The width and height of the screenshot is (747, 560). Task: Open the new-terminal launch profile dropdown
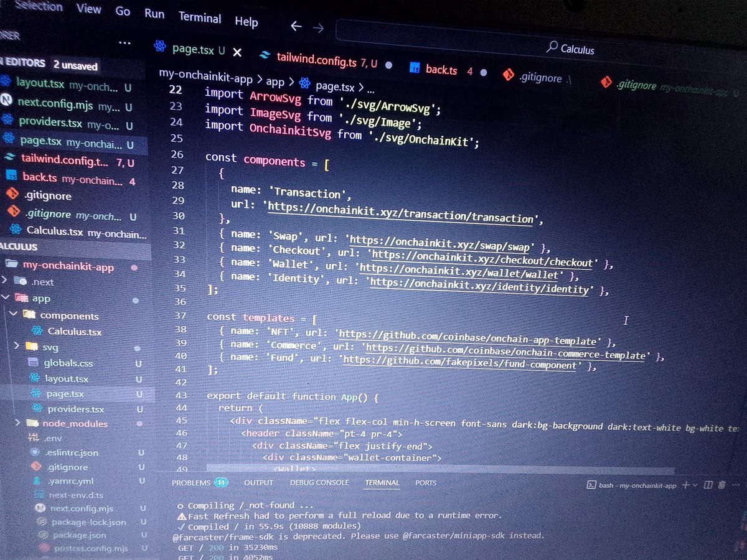pyautogui.click(x=695, y=485)
